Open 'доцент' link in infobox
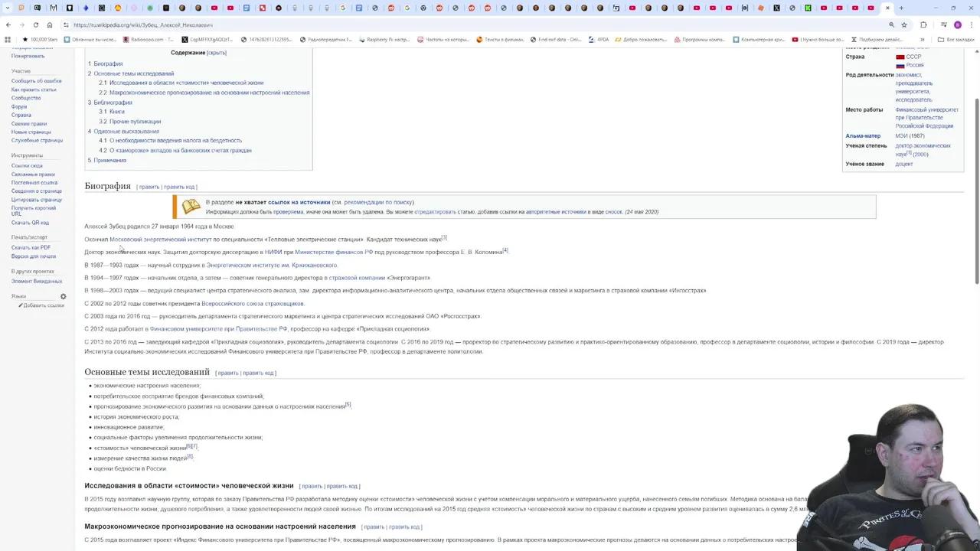 point(904,164)
